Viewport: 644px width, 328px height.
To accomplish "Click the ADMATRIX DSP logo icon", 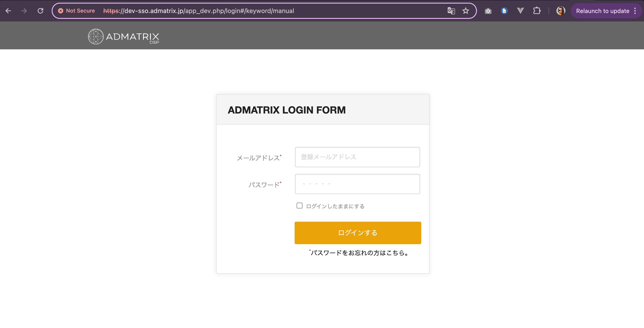I will [95, 37].
